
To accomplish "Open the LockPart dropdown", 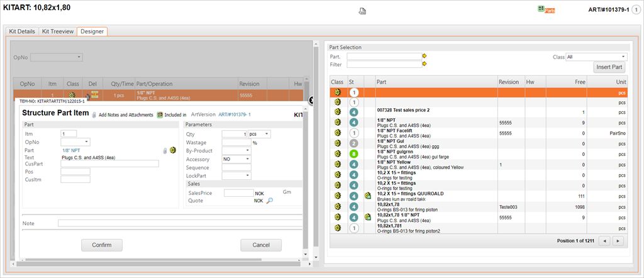I will point(236,176).
